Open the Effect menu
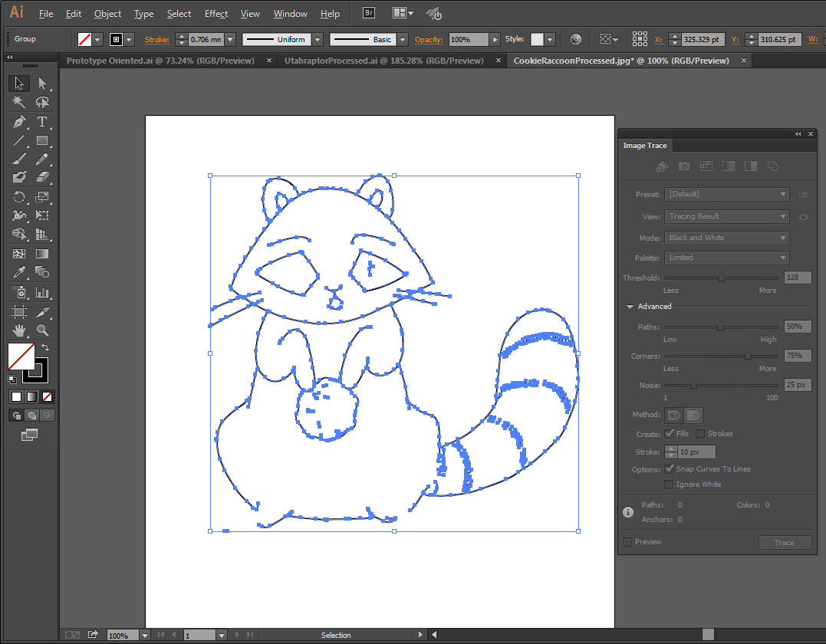Image resolution: width=826 pixels, height=644 pixels. pos(216,14)
